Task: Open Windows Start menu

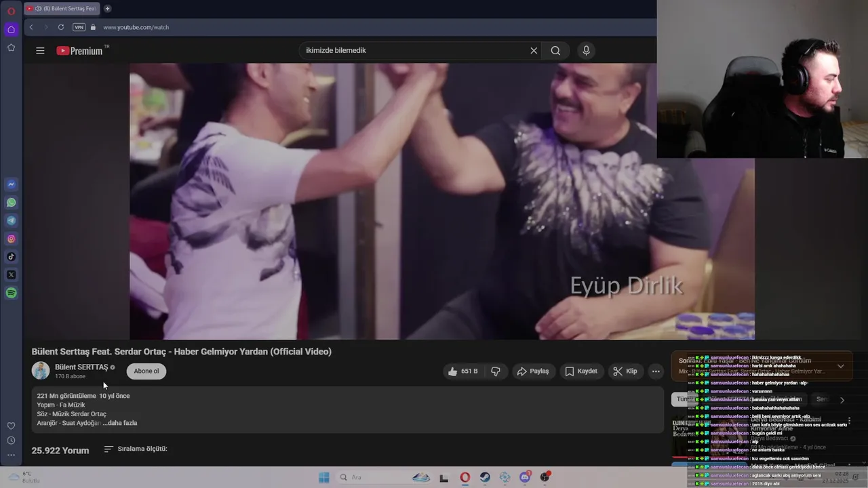Action: 324,477
